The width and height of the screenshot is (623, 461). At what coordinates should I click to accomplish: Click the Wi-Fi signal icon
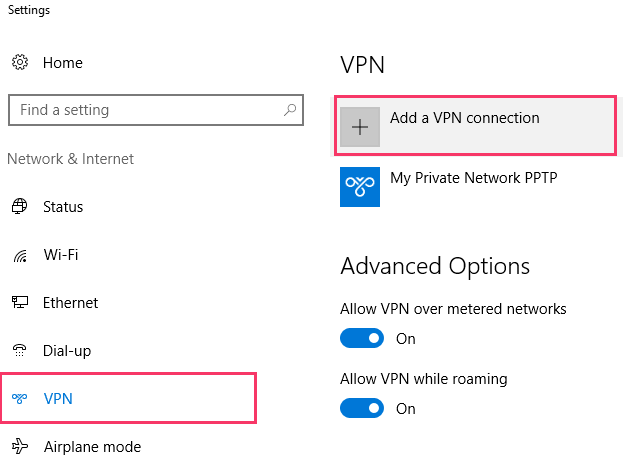coord(20,256)
